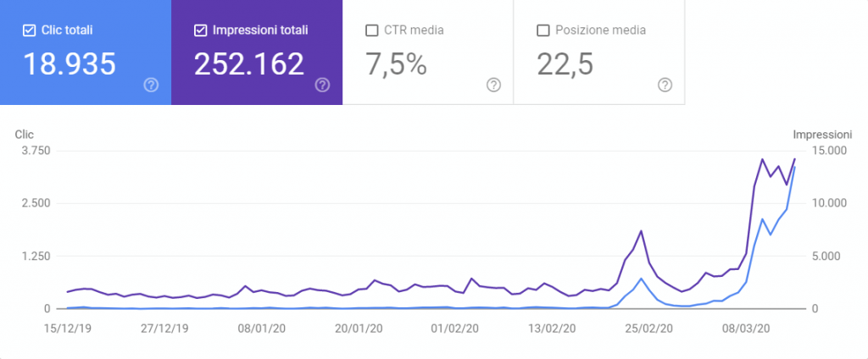Click the 22,5 average position value
Image resolution: width=868 pixels, height=359 pixels.
click(x=565, y=64)
